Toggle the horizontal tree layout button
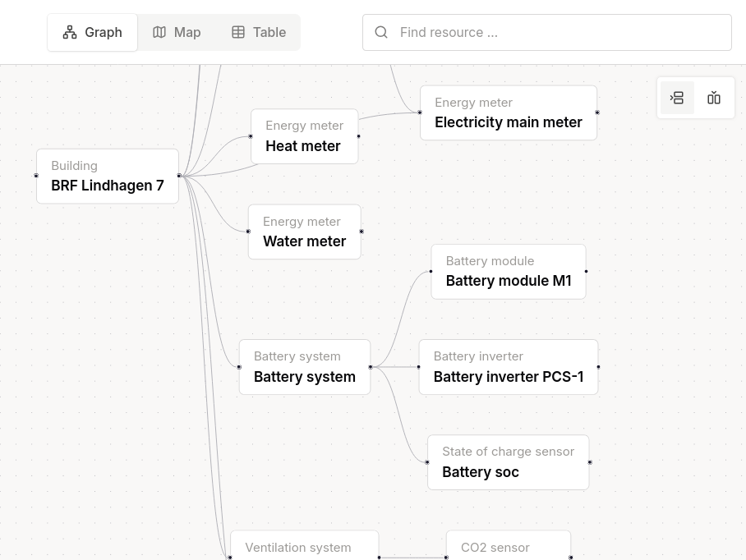This screenshot has height=560, width=746. (x=677, y=98)
